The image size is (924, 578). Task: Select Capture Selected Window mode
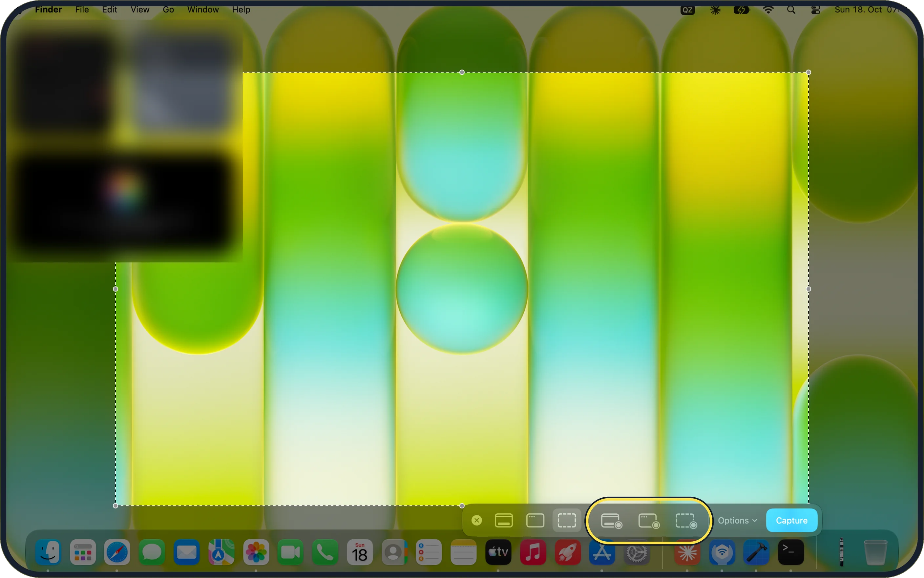click(535, 520)
